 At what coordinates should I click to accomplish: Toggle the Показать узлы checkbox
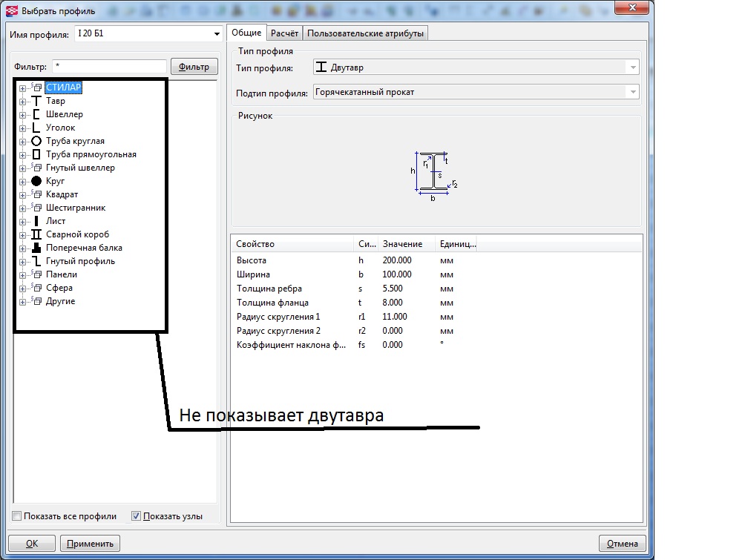pyautogui.click(x=136, y=516)
